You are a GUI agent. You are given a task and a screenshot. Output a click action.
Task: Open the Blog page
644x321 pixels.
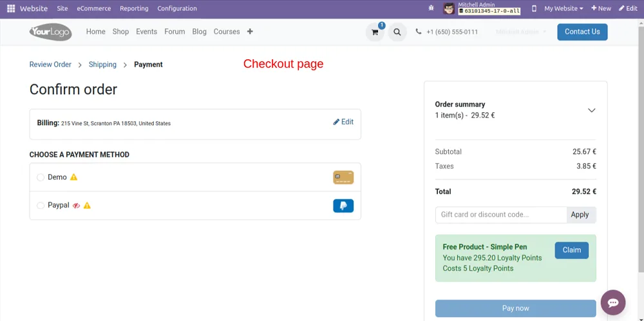[199, 32]
